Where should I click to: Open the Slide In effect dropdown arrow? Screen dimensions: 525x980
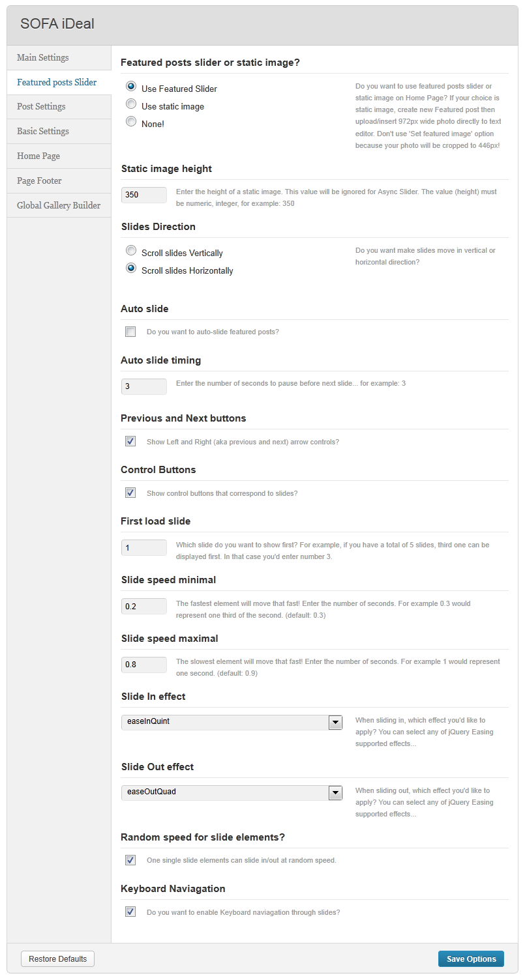coord(335,722)
